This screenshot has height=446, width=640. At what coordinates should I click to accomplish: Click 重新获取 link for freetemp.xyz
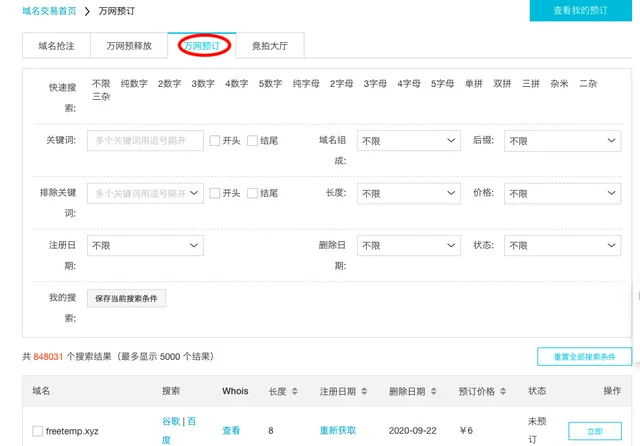[338, 430]
